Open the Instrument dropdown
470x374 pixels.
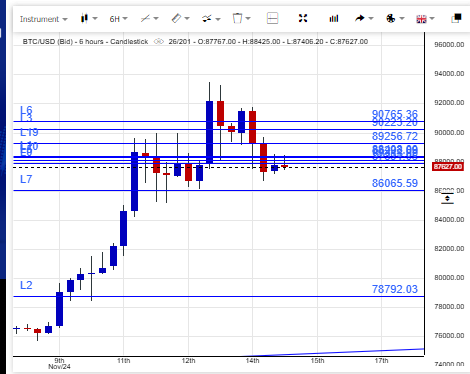click(43, 19)
